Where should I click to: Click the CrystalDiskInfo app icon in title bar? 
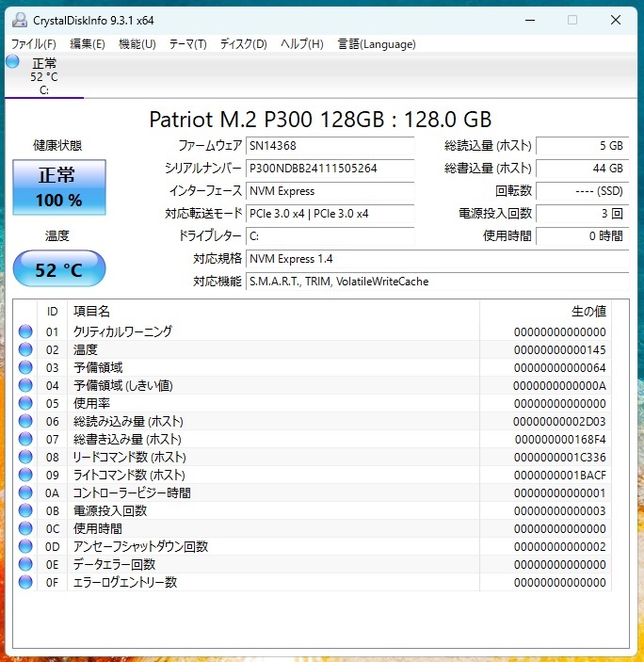(x=20, y=20)
